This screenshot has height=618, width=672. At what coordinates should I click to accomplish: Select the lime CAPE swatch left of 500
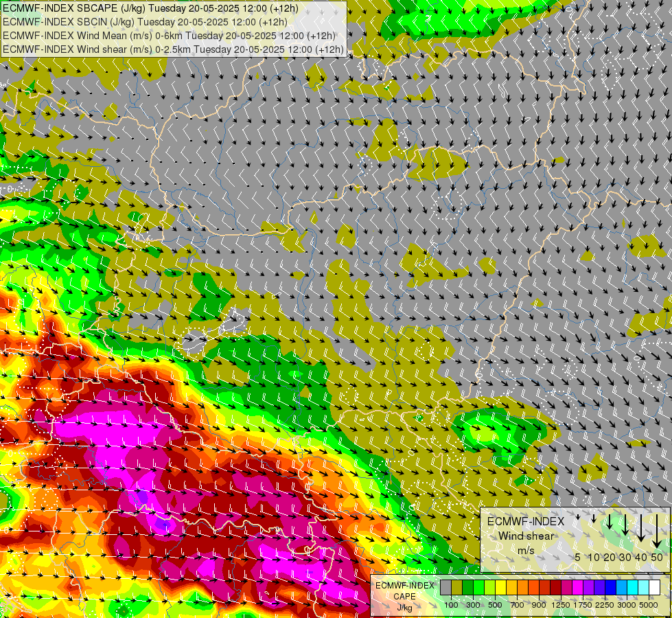click(490, 588)
